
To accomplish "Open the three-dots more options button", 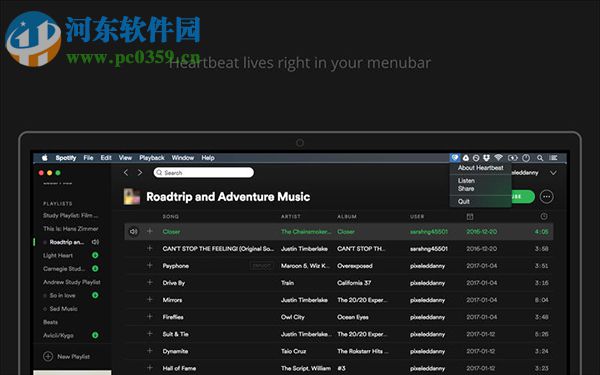I will pyautogui.click(x=546, y=197).
